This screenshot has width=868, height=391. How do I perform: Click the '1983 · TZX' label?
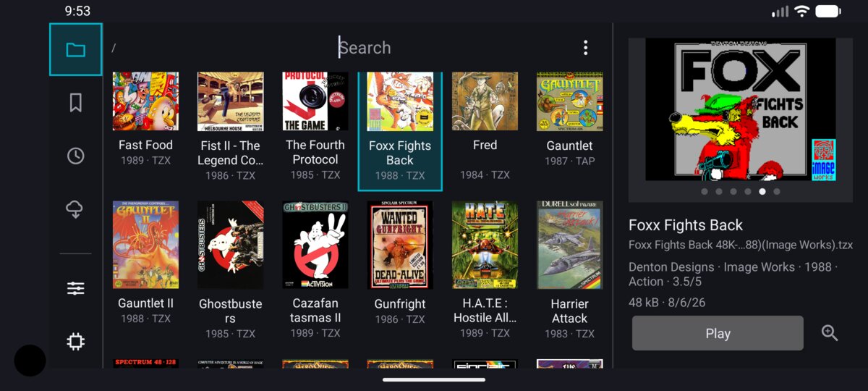[x=569, y=334]
